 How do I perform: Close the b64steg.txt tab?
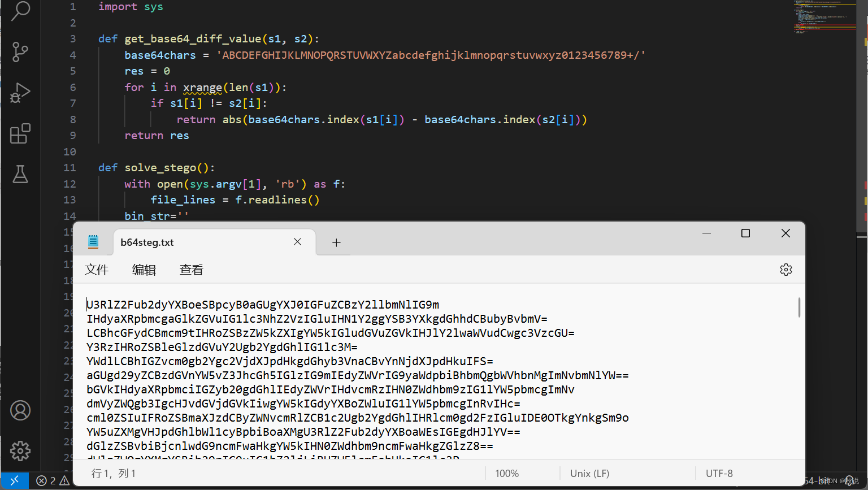(x=297, y=242)
